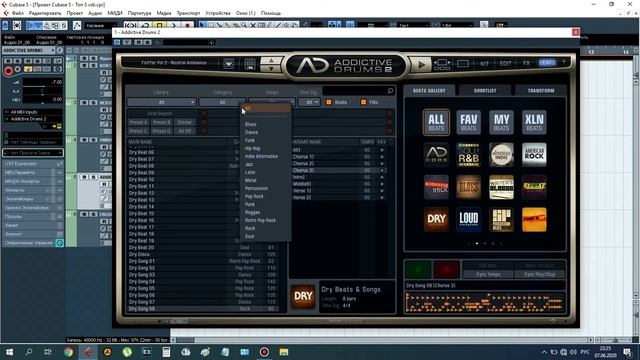Image resolution: width=640 pixels, height=360 pixels.
Task: Step to previous preset with up arrow
Action: pos(271,60)
